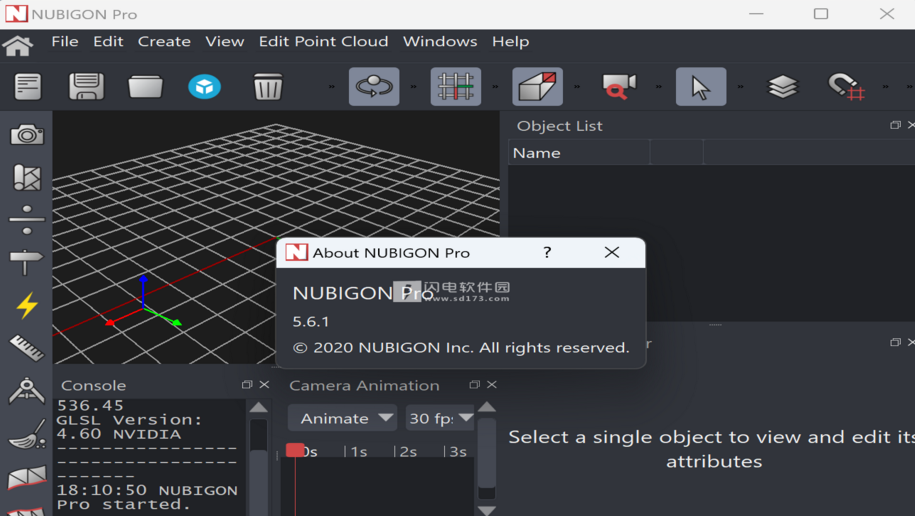Viewport: 915px width, 516px height.
Task: Click the new document toolbar icon
Action: point(27,86)
